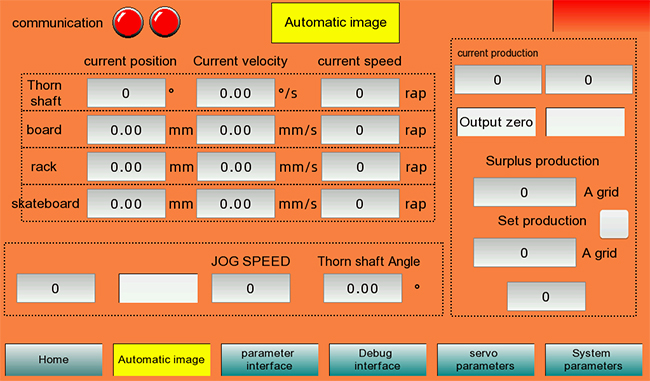Click the 'Current velocity' column header

240,61
